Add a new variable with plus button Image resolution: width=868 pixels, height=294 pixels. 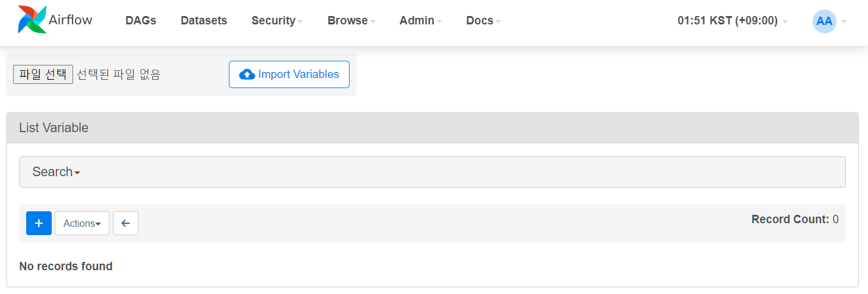39,223
